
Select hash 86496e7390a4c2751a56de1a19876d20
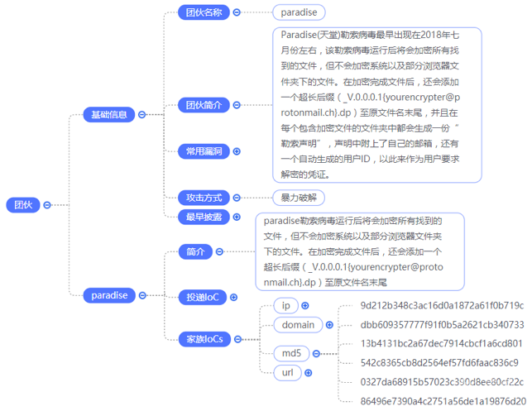[443, 402]
